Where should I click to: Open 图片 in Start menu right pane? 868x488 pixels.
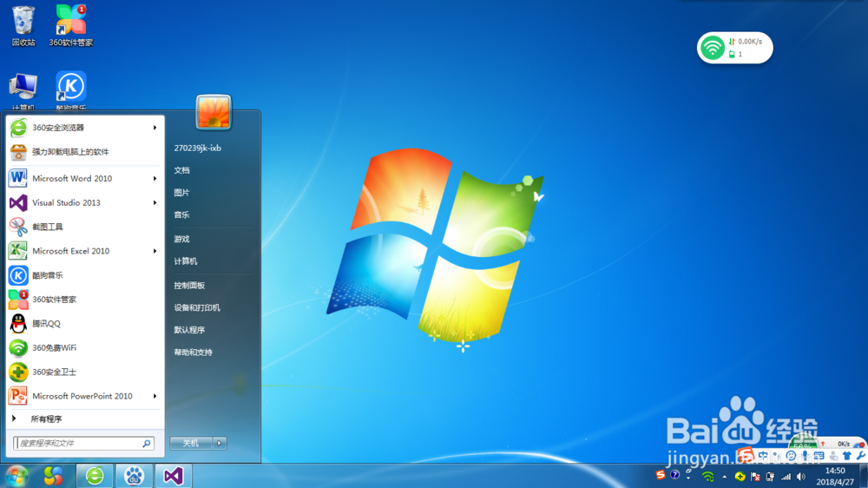coord(182,192)
